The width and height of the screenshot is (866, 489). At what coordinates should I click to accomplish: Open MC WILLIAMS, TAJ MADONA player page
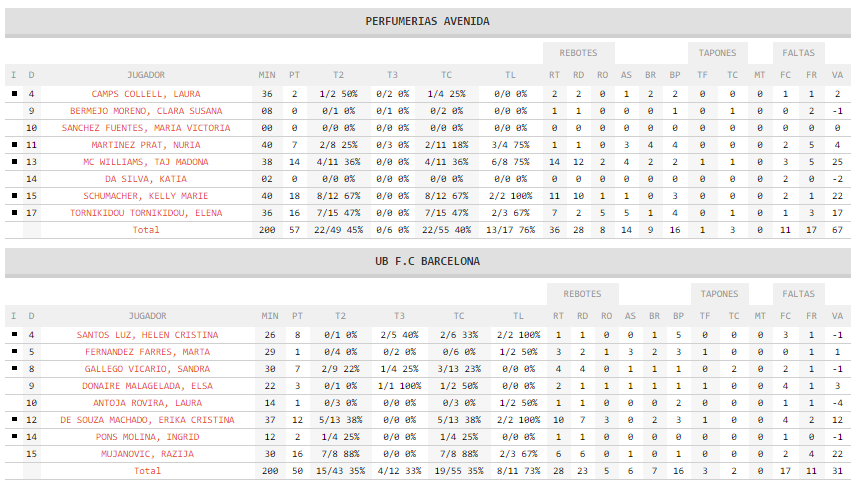tap(146, 162)
